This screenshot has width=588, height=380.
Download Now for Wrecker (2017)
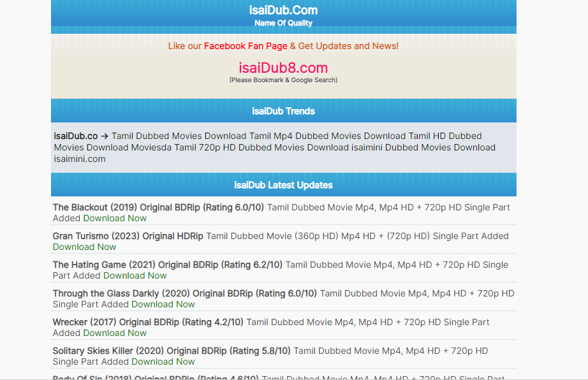[x=115, y=333]
